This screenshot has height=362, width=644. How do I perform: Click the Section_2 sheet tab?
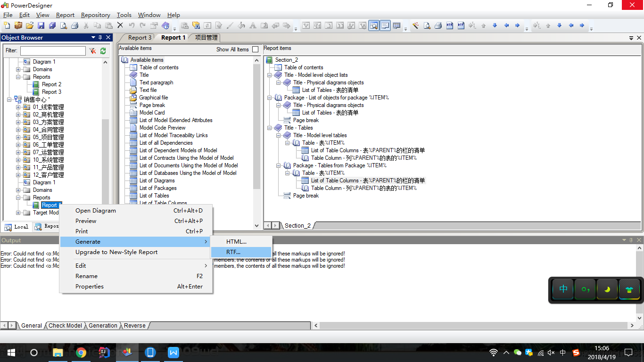(x=297, y=226)
